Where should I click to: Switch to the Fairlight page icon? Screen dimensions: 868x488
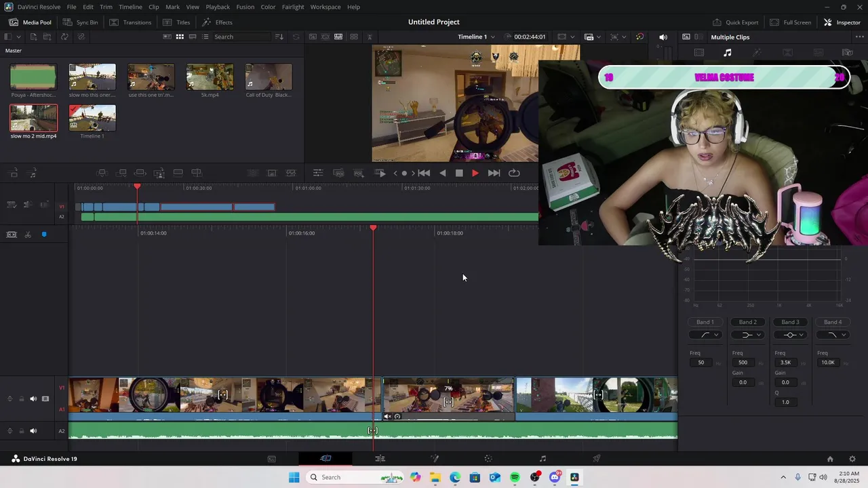click(542, 459)
